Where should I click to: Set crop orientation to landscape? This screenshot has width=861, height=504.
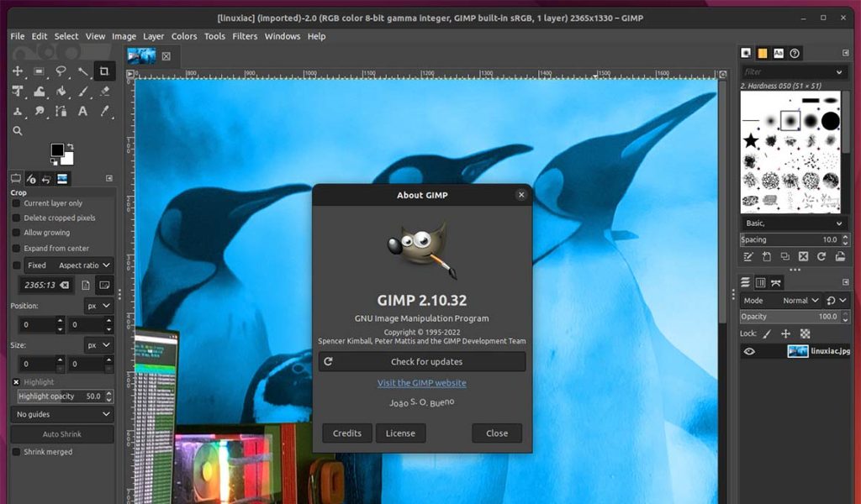[104, 285]
